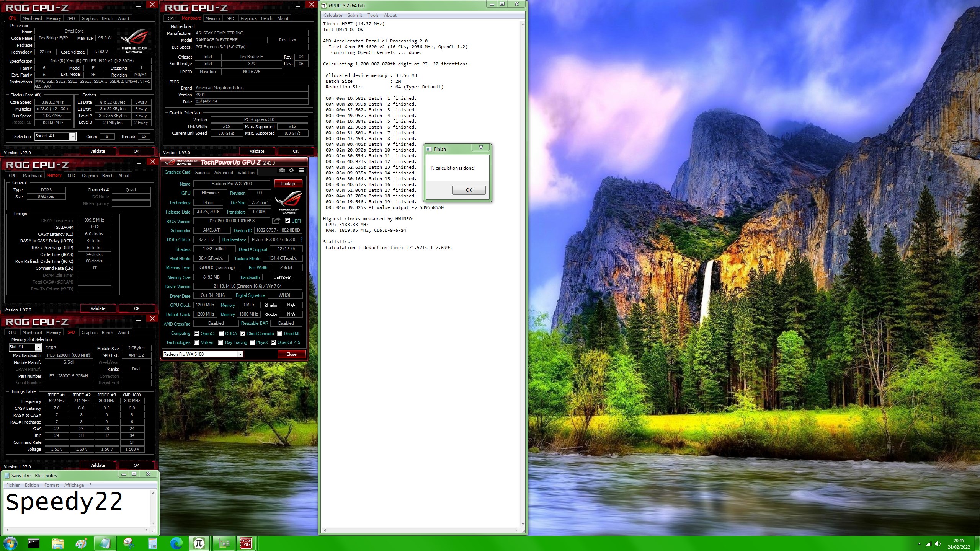
Task: Open the Snipping Tool from taskbar
Action: point(129,543)
